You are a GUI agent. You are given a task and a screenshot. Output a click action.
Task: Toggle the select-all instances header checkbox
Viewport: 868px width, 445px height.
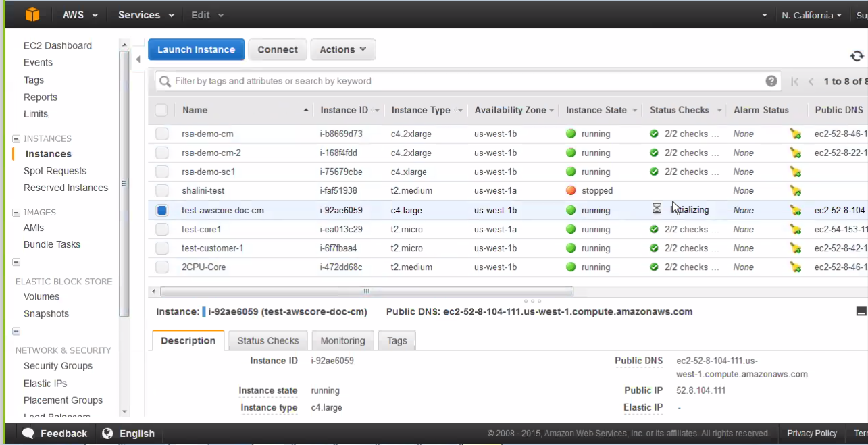click(161, 110)
